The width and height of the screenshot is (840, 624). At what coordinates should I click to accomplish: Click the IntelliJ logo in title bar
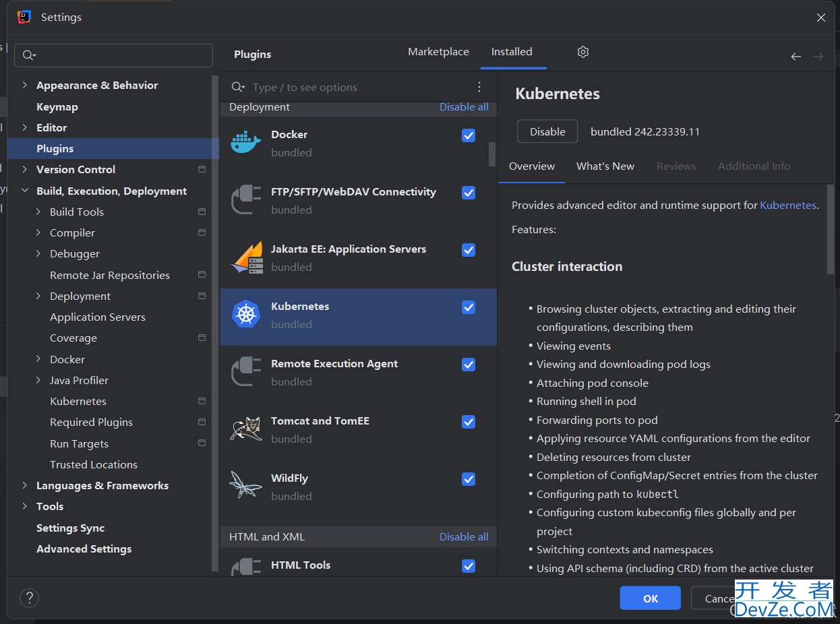tap(24, 18)
